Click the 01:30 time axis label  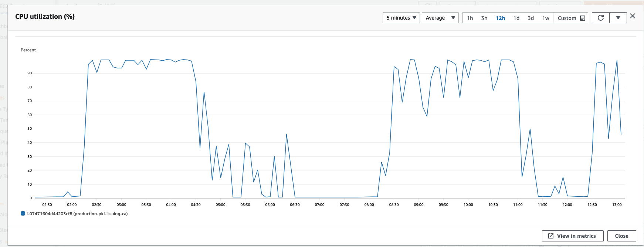pos(47,204)
